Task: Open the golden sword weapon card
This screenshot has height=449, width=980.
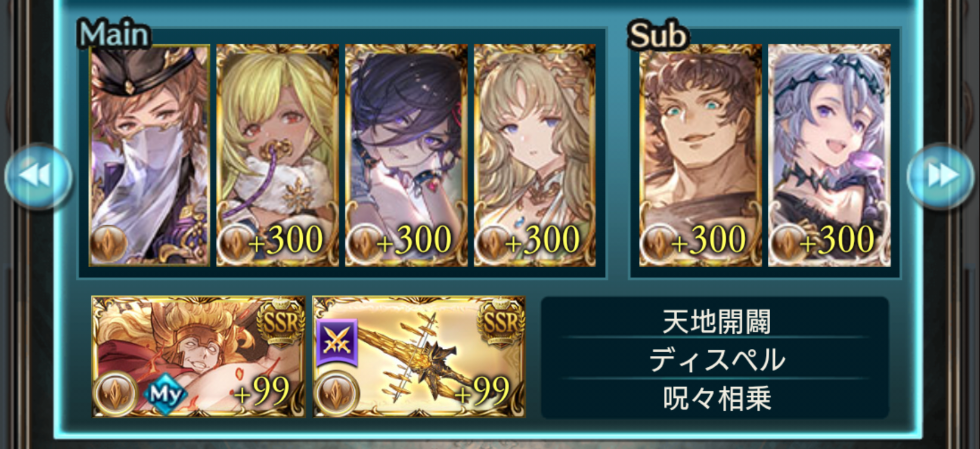Action: (419, 357)
